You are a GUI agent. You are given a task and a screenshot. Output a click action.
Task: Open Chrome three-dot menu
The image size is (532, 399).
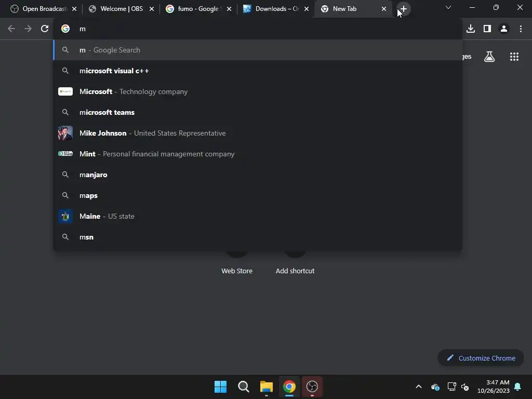[521, 29]
